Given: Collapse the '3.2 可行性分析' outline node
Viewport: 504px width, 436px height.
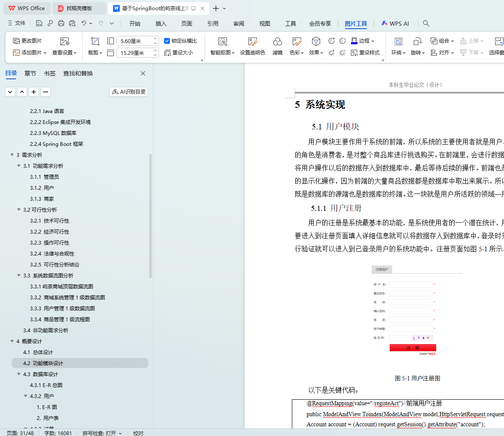Looking at the screenshot, I should pyautogui.click(x=19, y=210).
